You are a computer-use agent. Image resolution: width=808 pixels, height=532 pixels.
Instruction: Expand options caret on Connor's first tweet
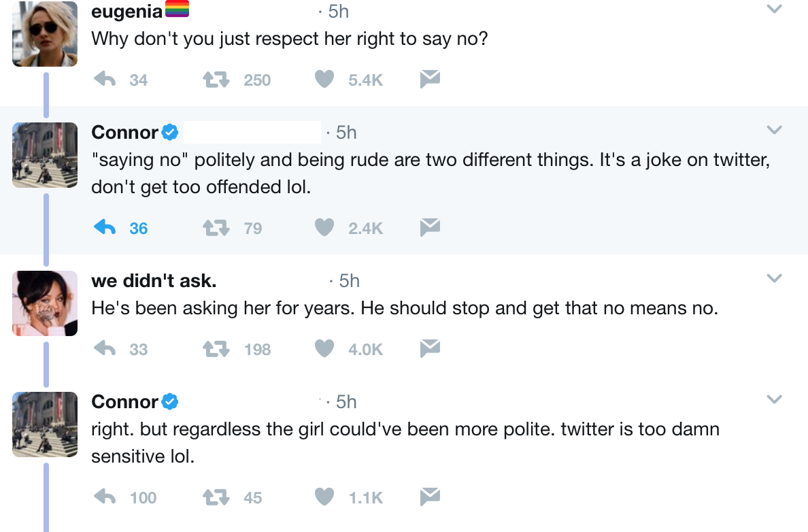pos(774,129)
